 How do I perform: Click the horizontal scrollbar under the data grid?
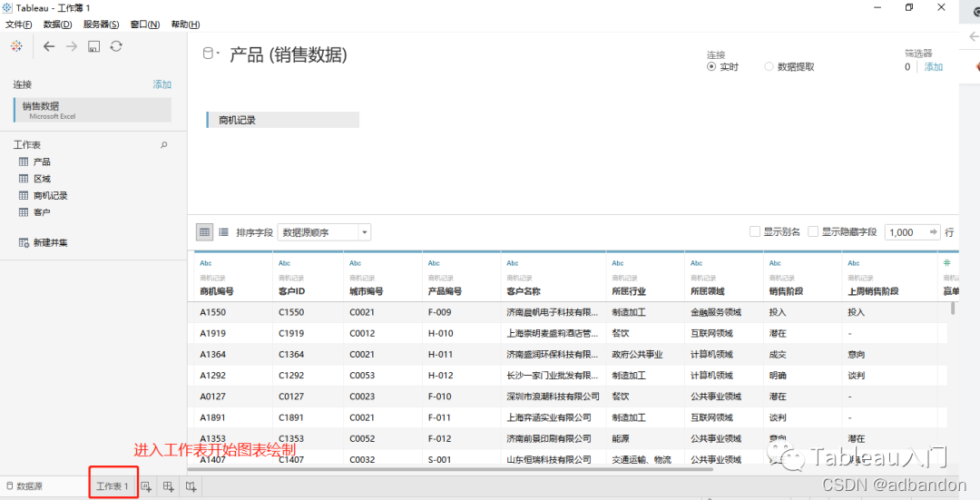point(450,469)
